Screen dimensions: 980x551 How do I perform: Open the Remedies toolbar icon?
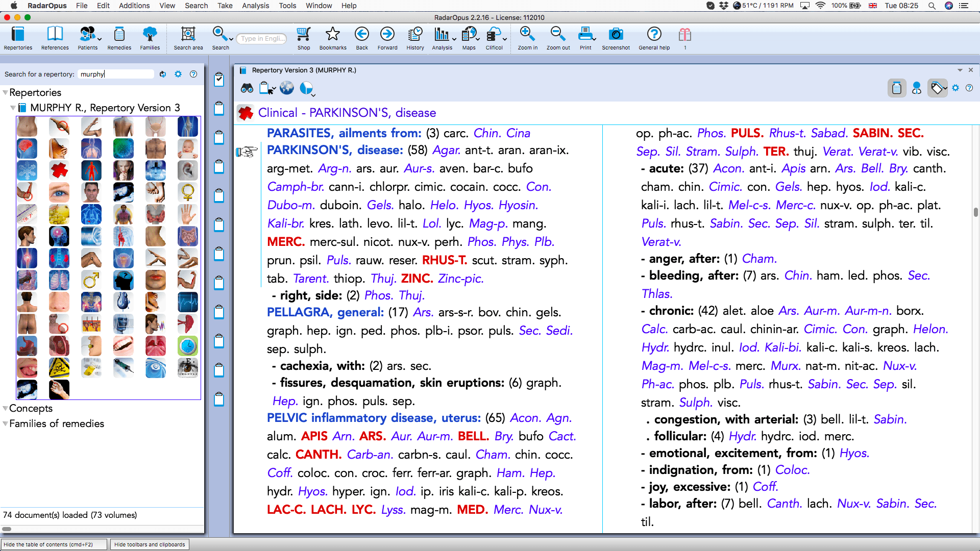(119, 38)
